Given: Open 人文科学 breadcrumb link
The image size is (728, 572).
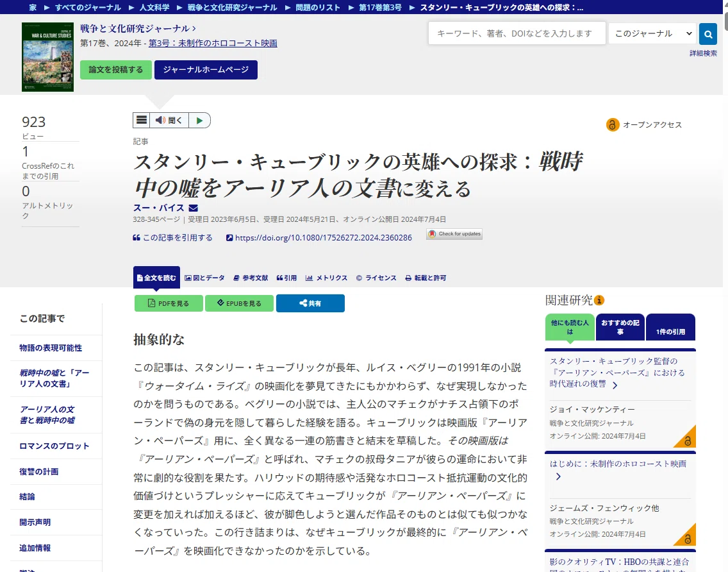Looking at the screenshot, I should point(154,8).
